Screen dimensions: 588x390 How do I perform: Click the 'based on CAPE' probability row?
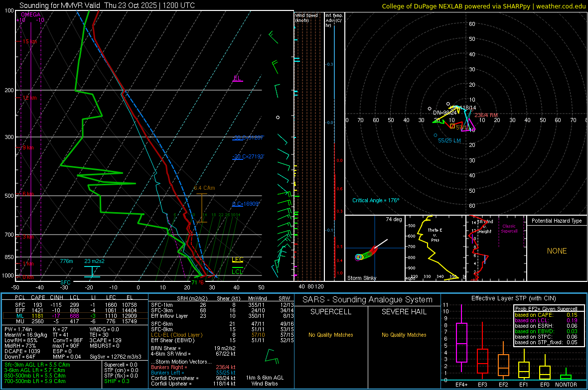coord(546,315)
